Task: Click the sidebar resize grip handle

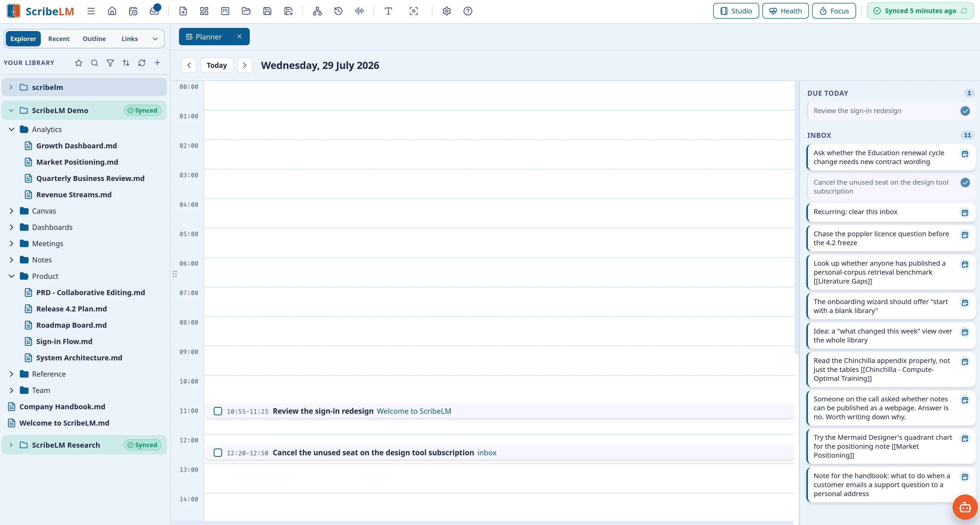Action: tap(175, 274)
